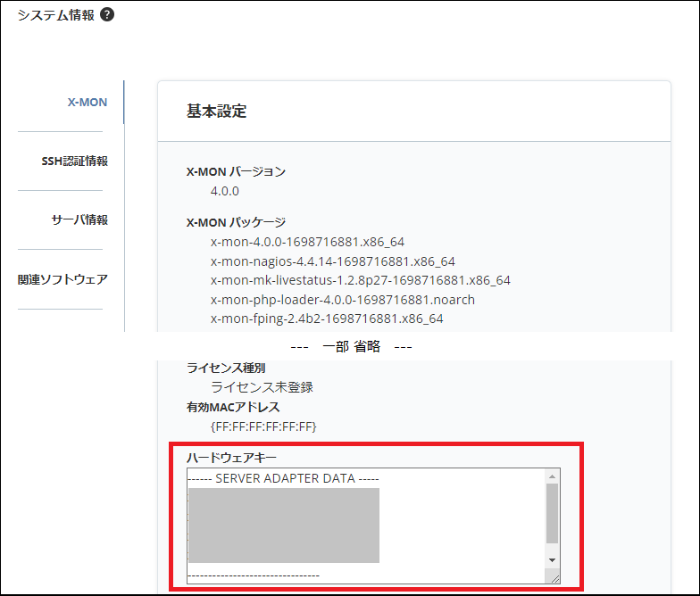Click the X-MON version value 4.0.0
The width and height of the screenshot is (700, 596).
pyautogui.click(x=225, y=191)
